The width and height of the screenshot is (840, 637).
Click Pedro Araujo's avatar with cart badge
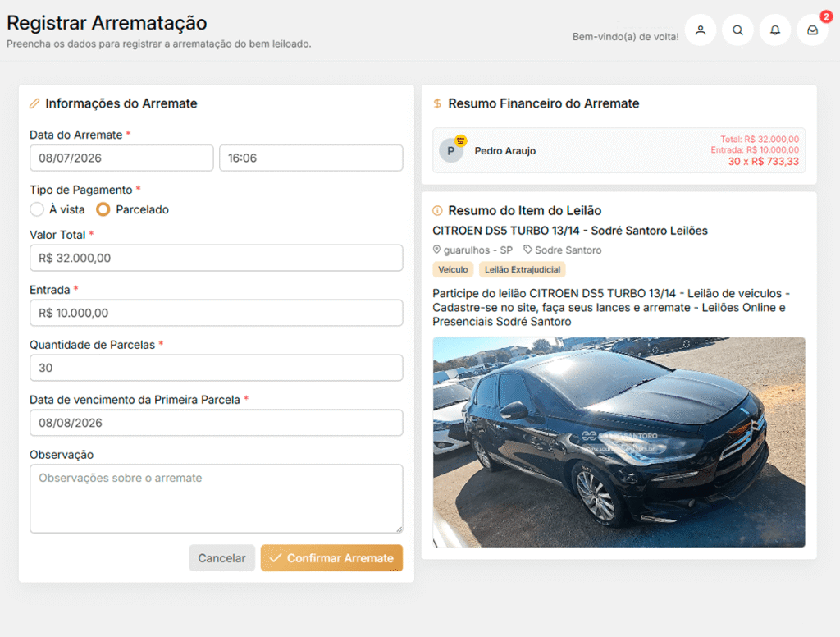tap(452, 150)
